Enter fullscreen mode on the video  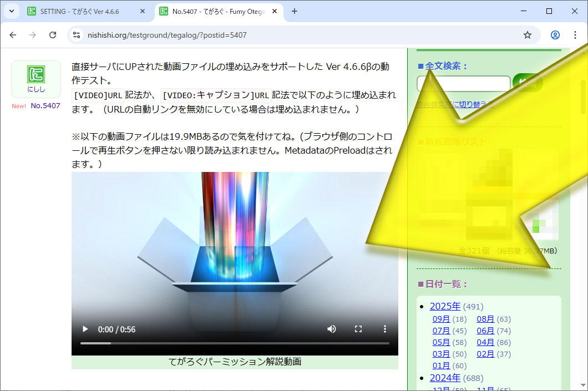(x=358, y=329)
